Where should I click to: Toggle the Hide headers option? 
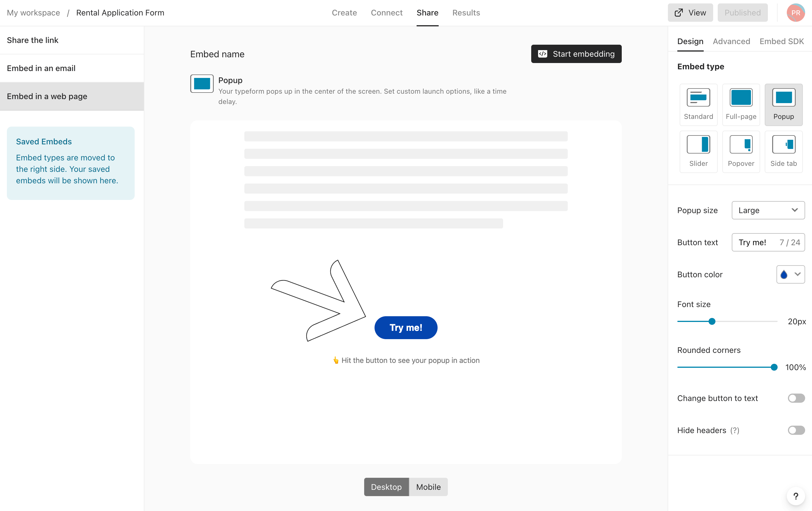pos(795,430)
